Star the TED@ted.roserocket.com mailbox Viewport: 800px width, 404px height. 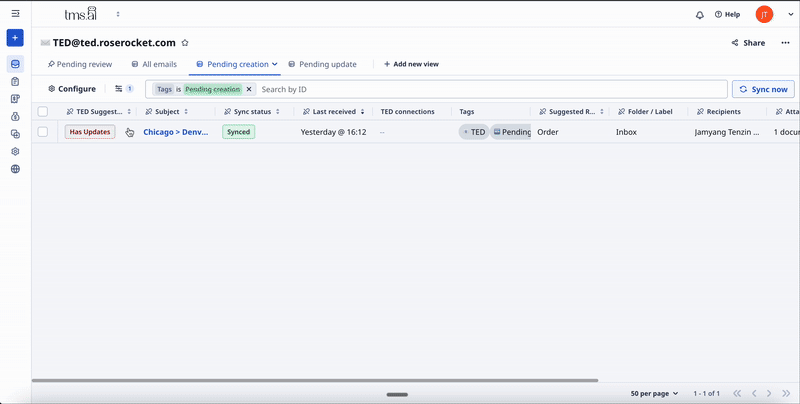pos(185,43)
